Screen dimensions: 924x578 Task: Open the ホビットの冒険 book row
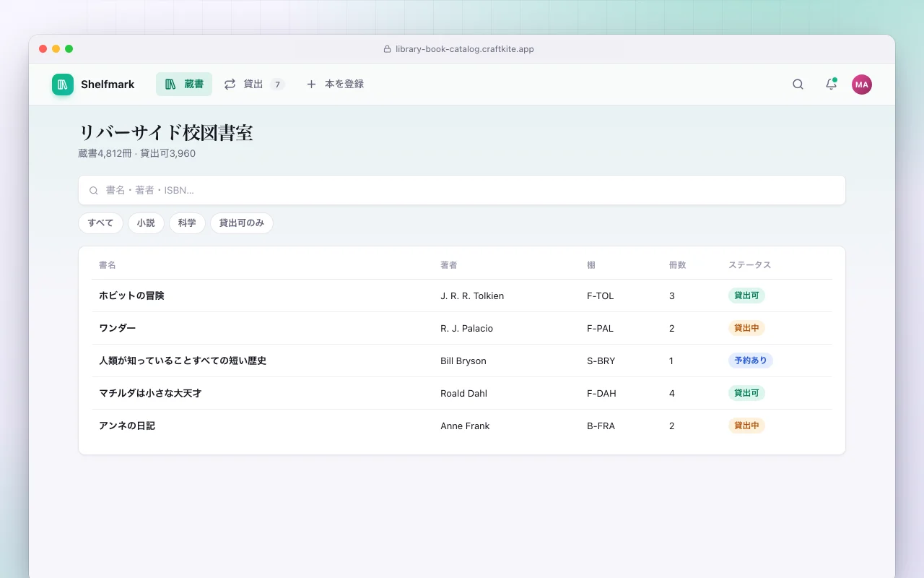pyautogui.click(x=462, y=296)
